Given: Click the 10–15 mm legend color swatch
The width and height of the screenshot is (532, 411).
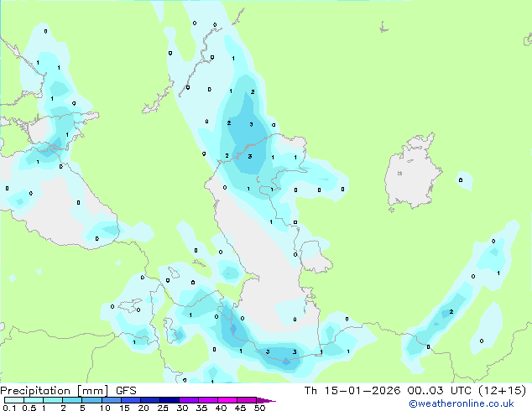Looking at the screenshot, I should click(x=111, y=400).
